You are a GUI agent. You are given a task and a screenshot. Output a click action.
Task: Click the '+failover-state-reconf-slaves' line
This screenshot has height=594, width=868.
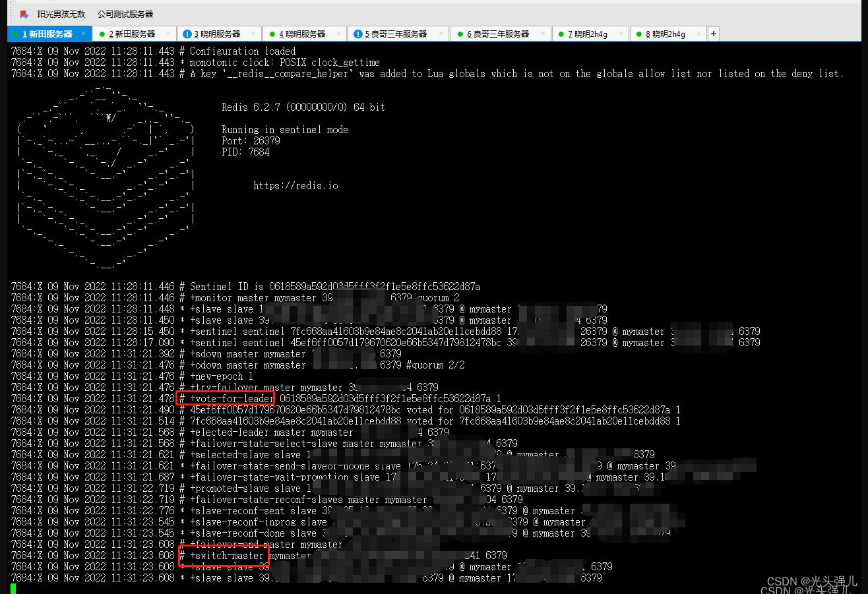(x=266, y=499)
